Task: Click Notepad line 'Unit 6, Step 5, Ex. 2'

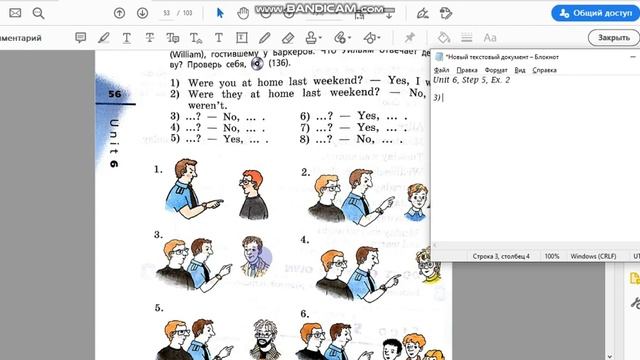Action: pyautogui.click(x=471, y=80)
